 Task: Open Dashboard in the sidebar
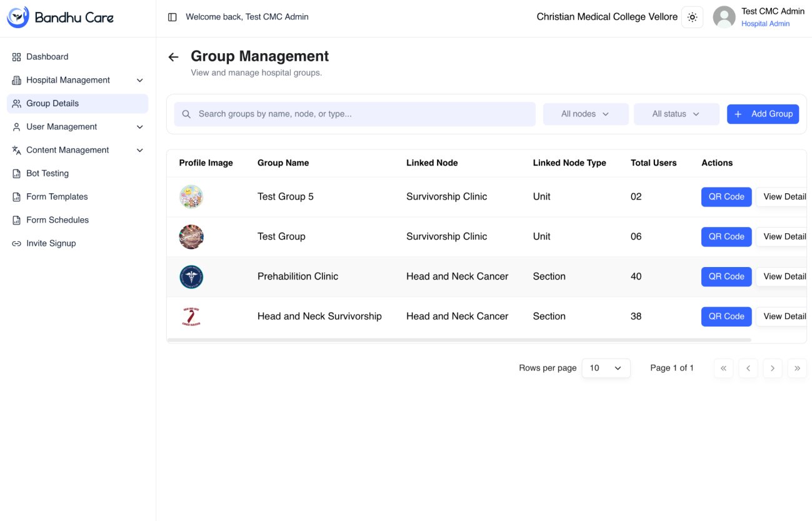78,57
